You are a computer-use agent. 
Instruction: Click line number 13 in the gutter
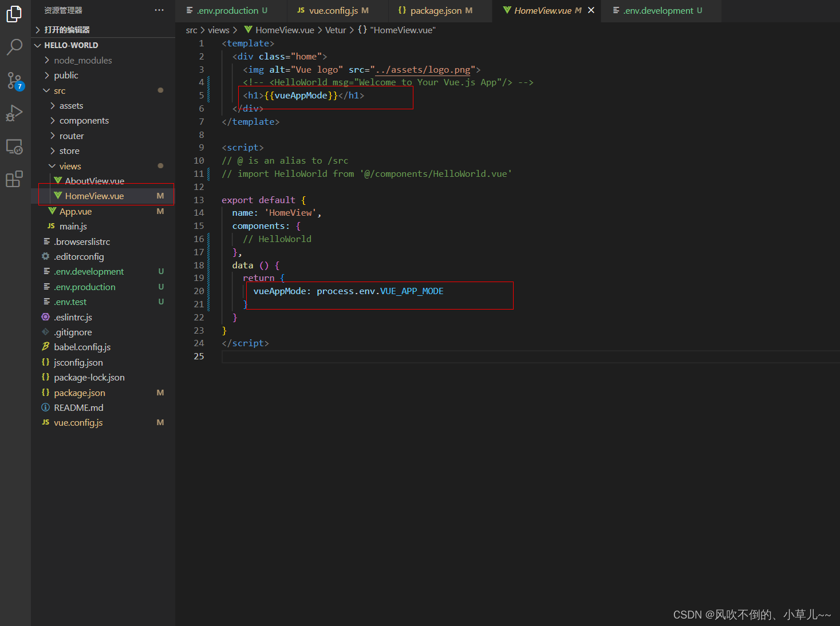click(x=199, y=200)
